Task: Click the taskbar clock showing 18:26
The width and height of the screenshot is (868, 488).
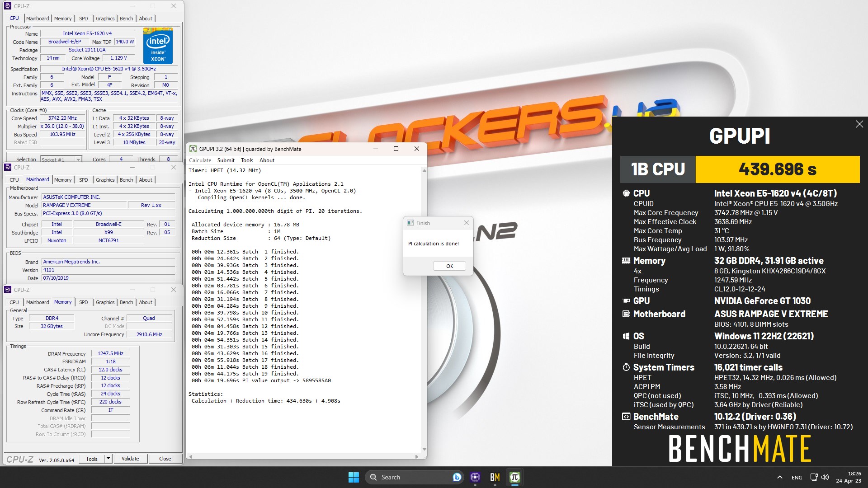Action: pos(848,477)
